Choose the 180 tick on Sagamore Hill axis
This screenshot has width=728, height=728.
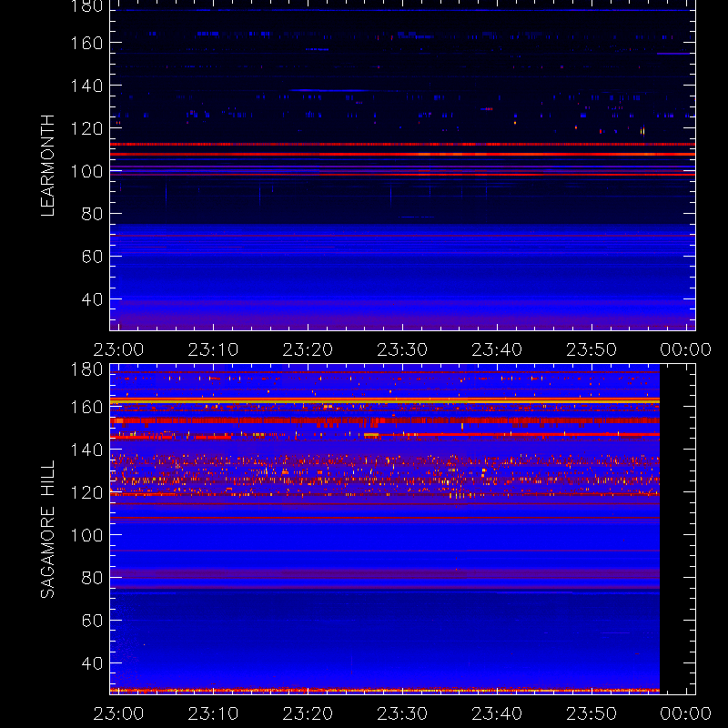coord(86,369)
